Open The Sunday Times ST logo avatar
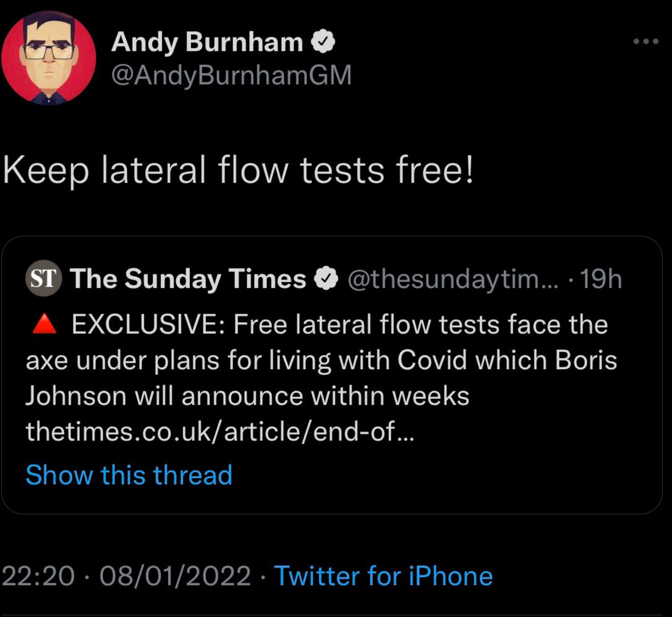The image size is (672, 617). click(43, 278)
